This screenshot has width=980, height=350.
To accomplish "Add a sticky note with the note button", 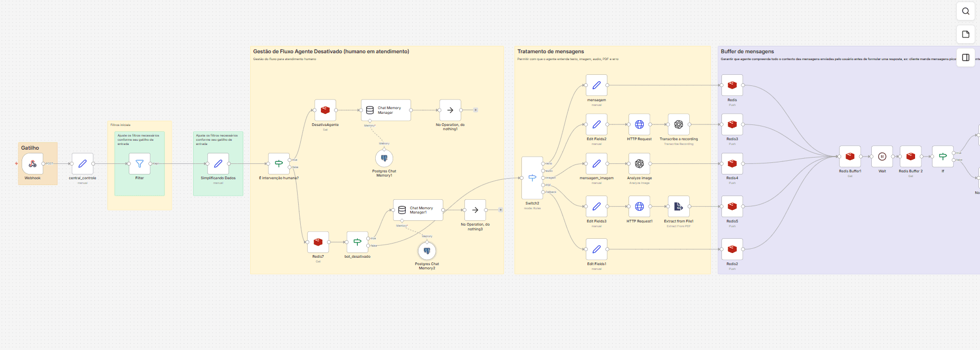I will (x=966, y=34).
